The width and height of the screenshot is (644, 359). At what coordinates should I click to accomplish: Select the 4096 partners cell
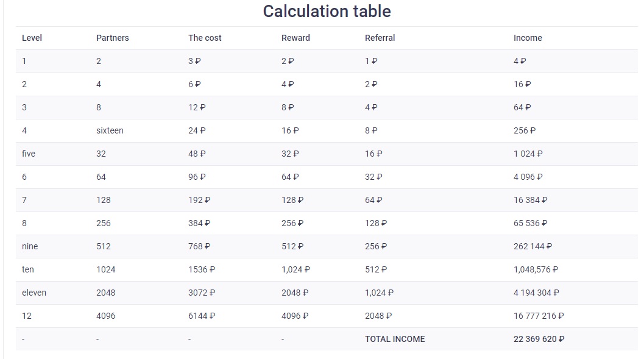click(105, 316)
